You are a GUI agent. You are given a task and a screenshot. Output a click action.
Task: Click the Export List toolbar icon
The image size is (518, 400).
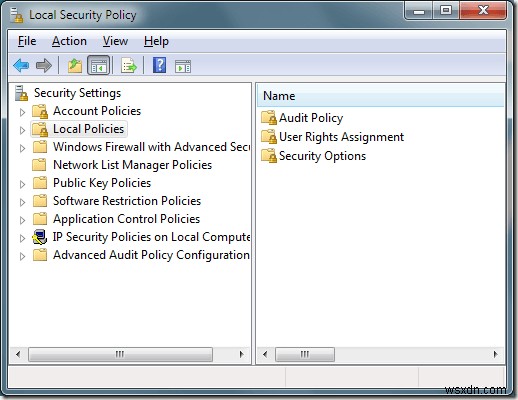pyautogui.click(x=129, y=65)
